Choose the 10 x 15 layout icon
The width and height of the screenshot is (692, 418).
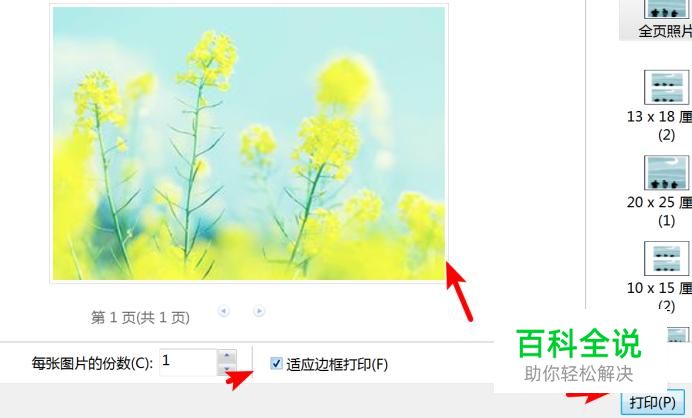[666, 258]
